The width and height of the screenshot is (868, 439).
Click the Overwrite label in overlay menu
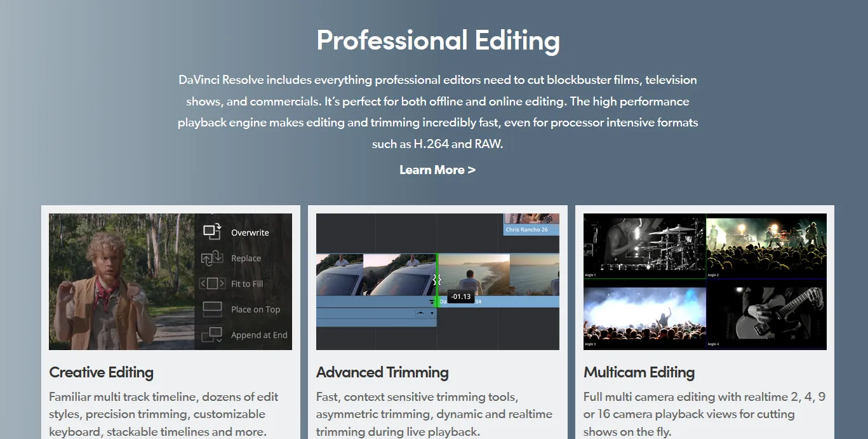coord(250,233)
